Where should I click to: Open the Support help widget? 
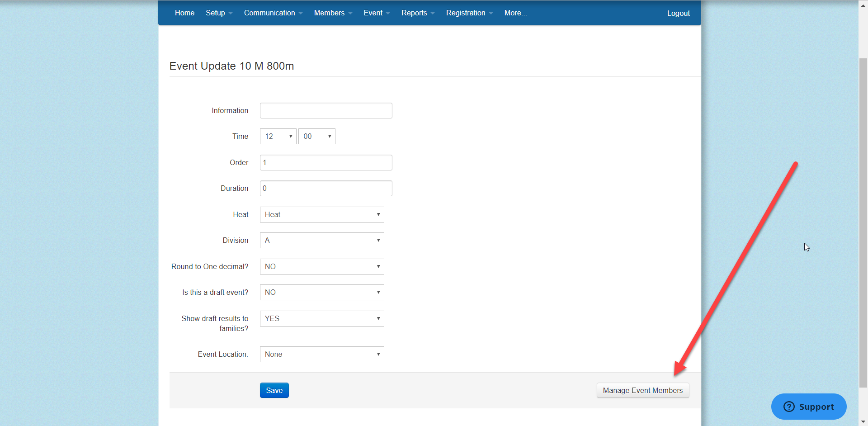808,406
